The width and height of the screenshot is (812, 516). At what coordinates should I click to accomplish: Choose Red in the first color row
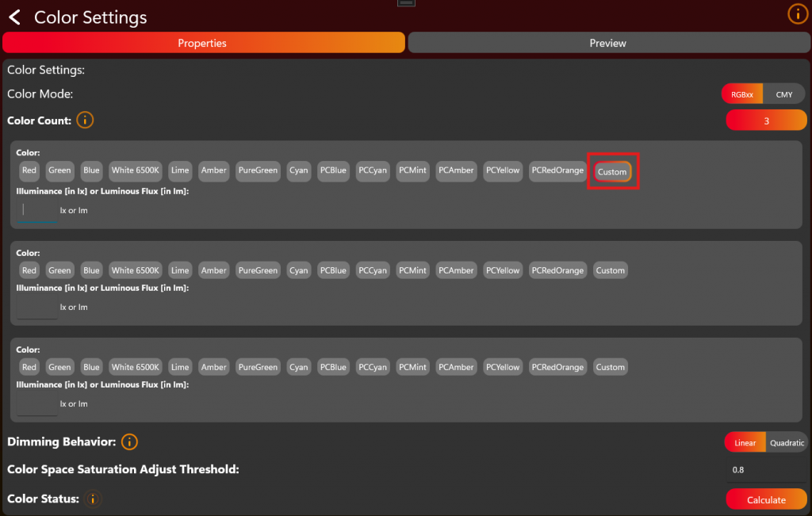point(29,170)
